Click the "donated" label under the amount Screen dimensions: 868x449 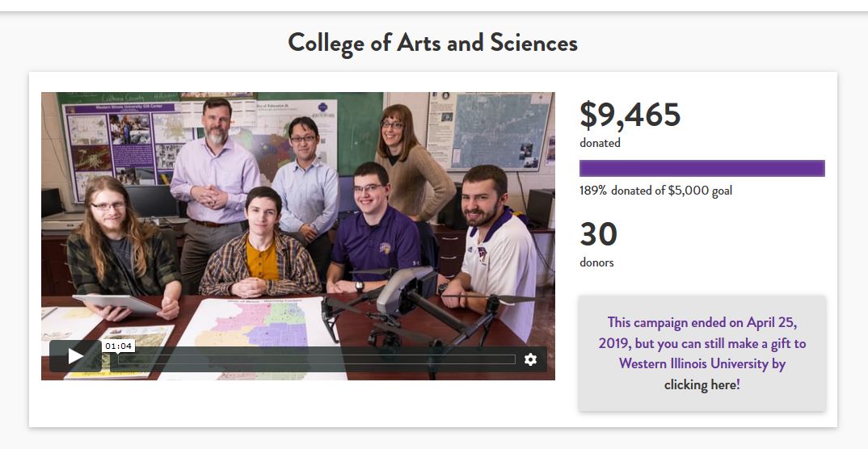pyautogui.click(x=600, y=143)
